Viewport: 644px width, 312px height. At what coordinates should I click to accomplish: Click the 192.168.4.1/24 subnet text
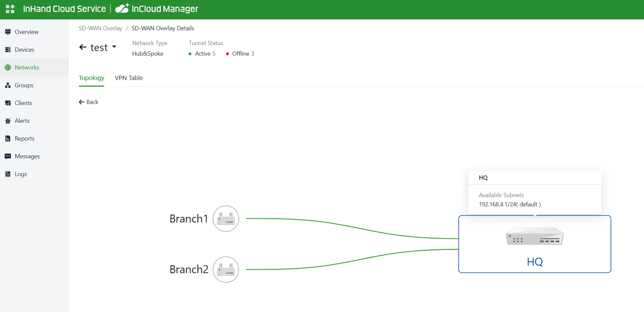click(510, 204)
